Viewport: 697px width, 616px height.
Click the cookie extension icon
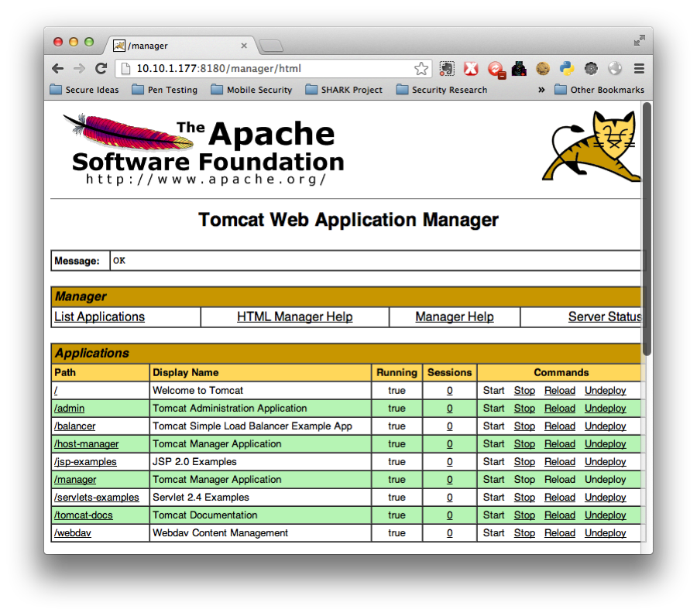543,68
